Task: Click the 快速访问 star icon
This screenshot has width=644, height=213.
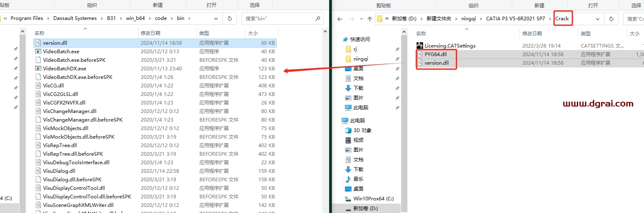Action: [346, 39]
